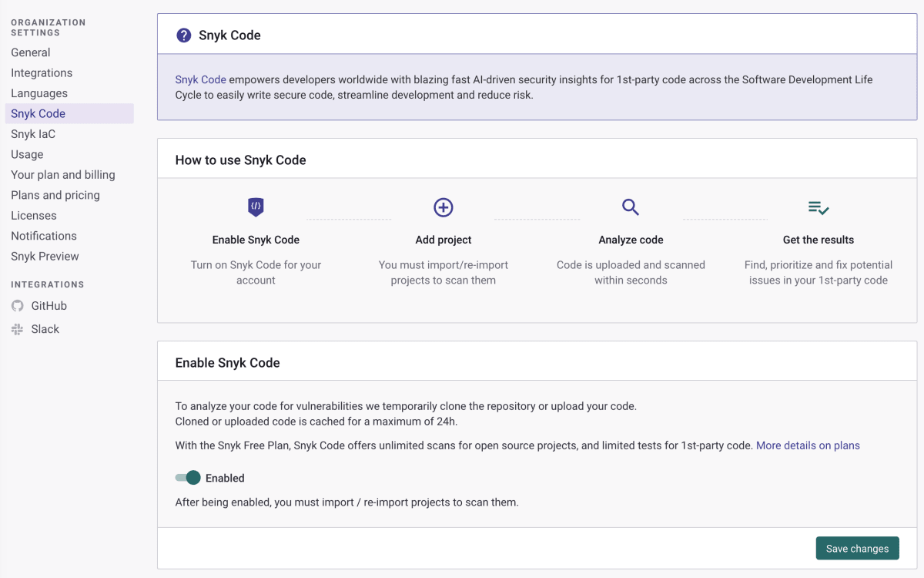924x578 pixels.
Task: View Usage page
Action: pos(27,154)
